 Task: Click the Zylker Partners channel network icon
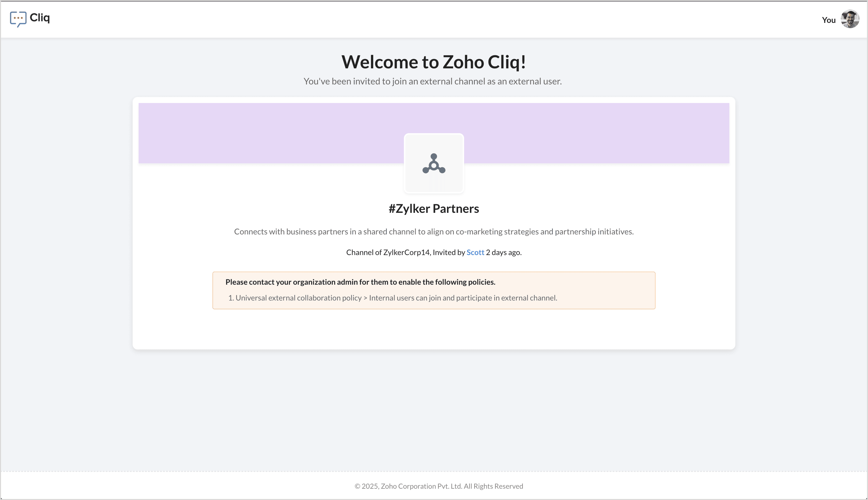[433, 164]
